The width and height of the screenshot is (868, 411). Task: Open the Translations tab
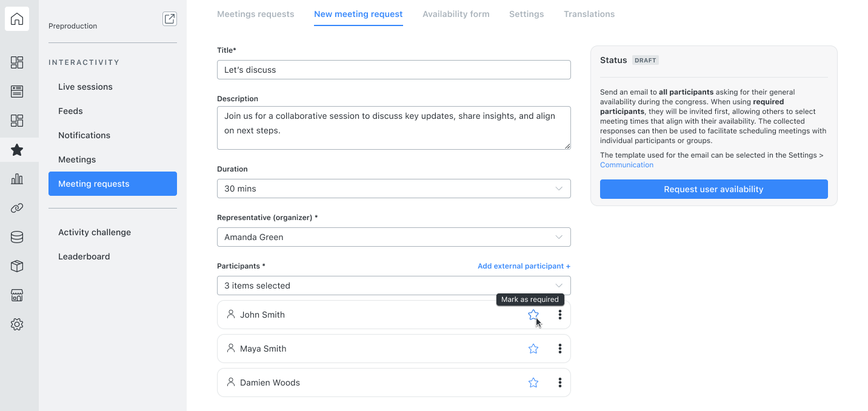click(589, 14)
